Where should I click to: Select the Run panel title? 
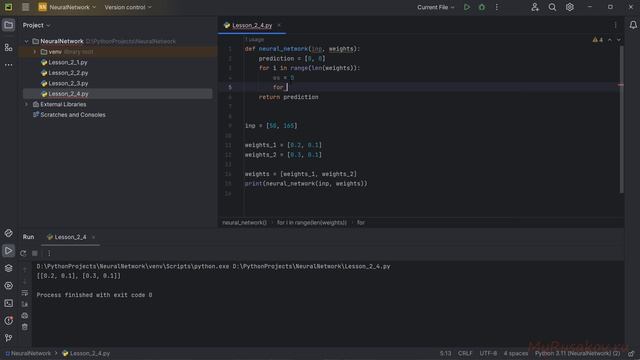point(28,237)
